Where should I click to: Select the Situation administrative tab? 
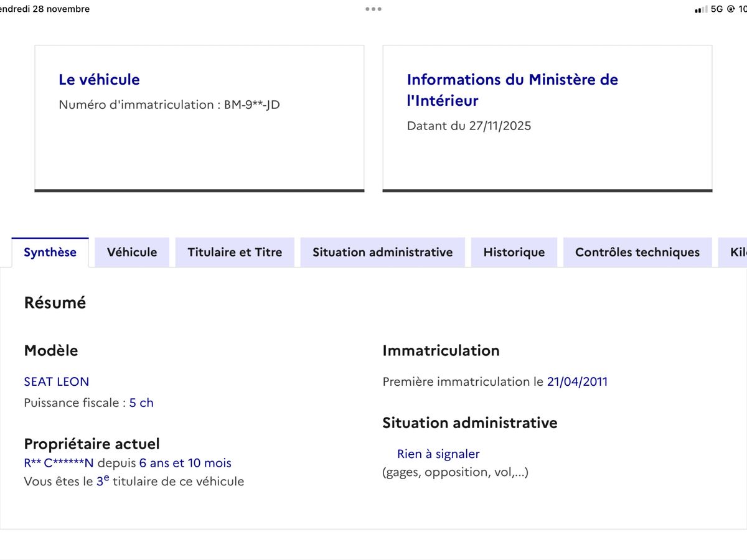point(382,252)
